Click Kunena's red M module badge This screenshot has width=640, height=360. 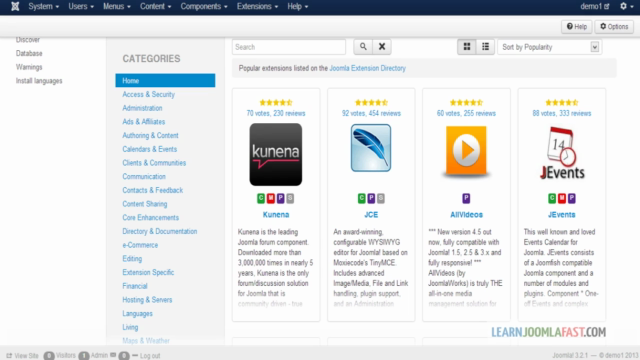pos(271,198)
